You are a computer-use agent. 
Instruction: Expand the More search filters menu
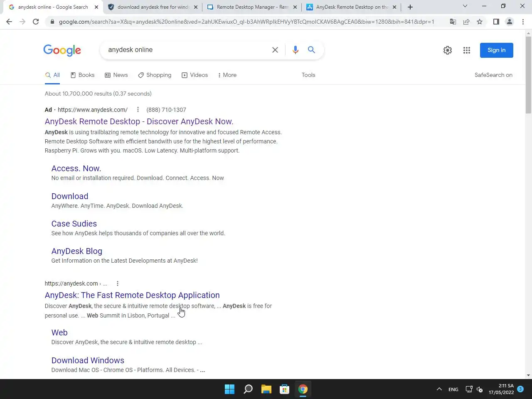pos(227,75)
